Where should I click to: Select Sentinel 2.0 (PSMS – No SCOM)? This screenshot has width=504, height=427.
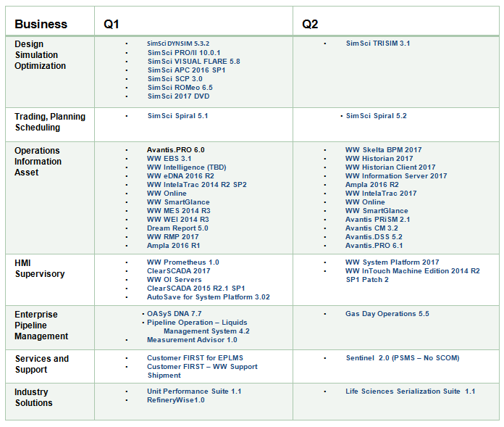point(403,357)
